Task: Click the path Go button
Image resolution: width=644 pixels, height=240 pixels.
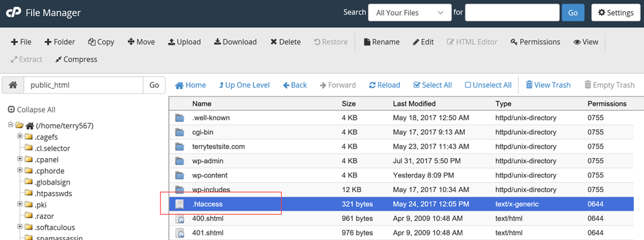Action: (154, 85)
